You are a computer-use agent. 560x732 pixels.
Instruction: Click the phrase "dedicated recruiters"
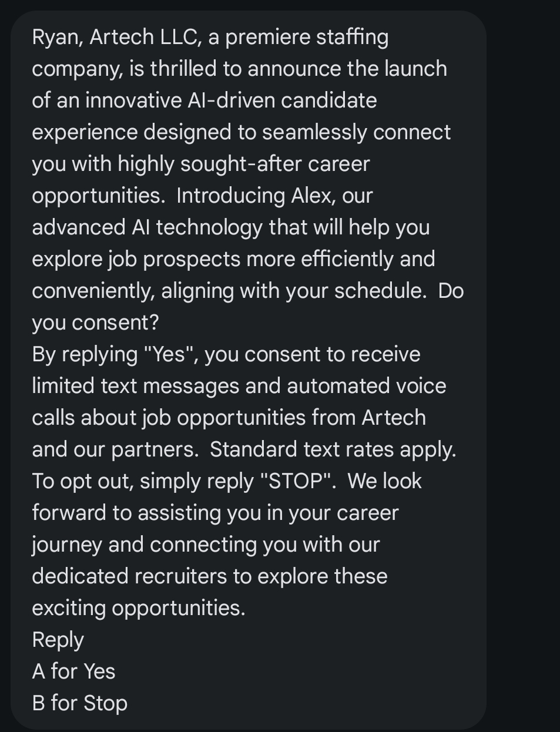[130, 576]
